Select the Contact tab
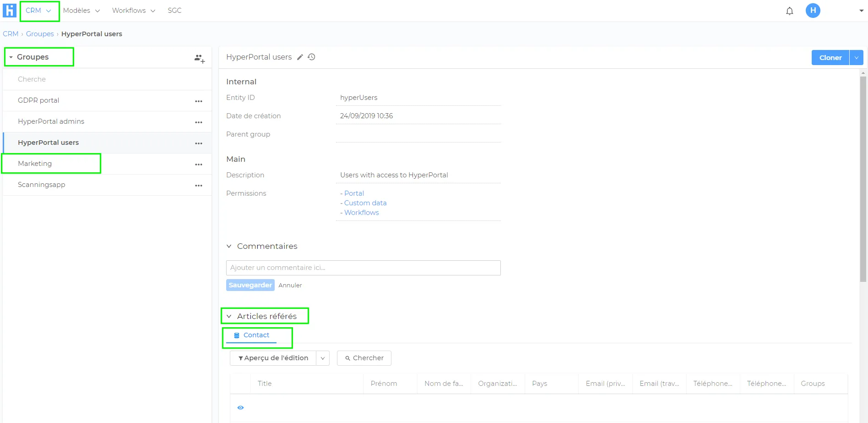The width and height of the screenshot is (868, 423). point(251,335)
